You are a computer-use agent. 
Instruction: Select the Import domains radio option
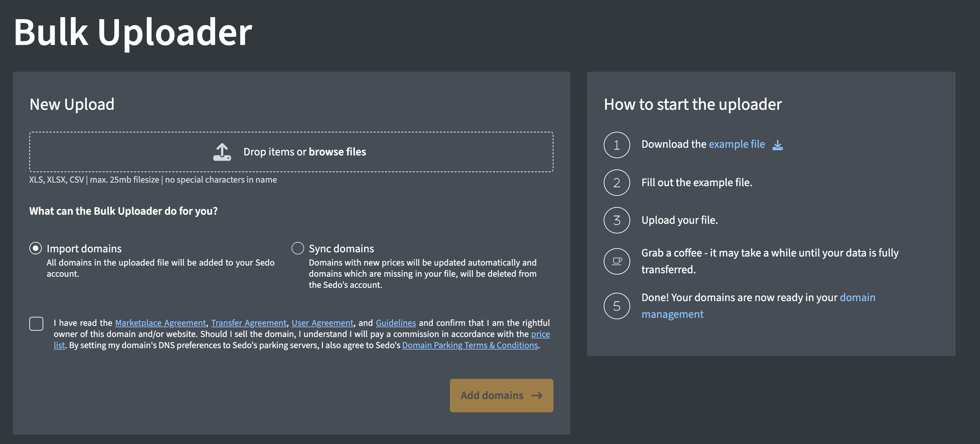[x=35, y=248]
